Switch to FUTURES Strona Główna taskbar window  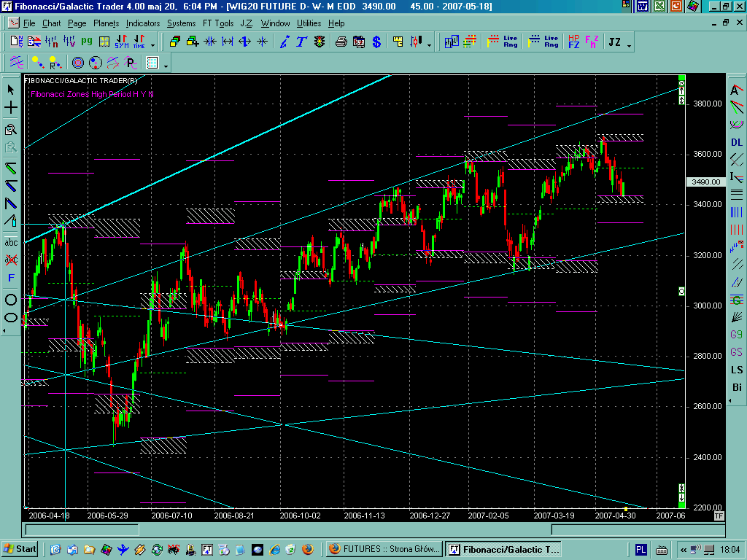pos(383,549)
